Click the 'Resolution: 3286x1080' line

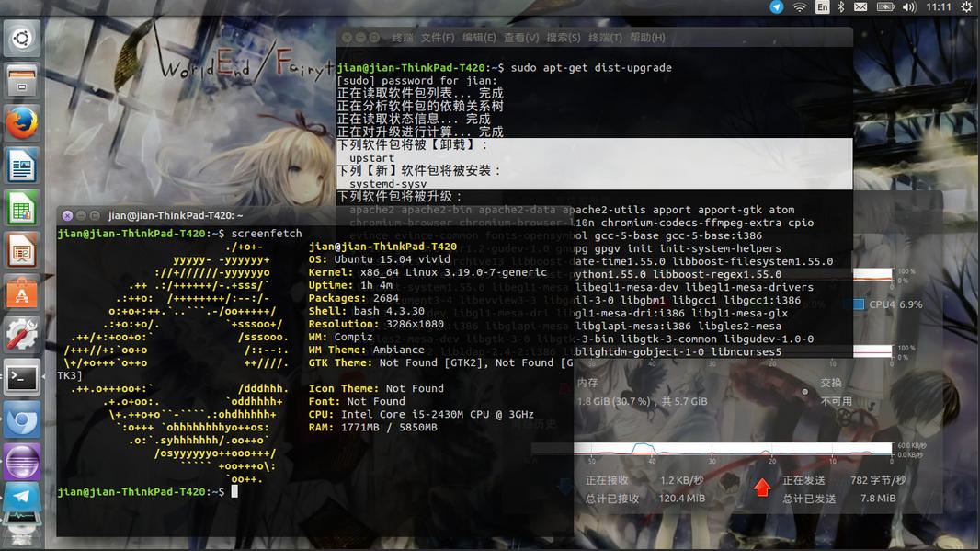(376, 324)
